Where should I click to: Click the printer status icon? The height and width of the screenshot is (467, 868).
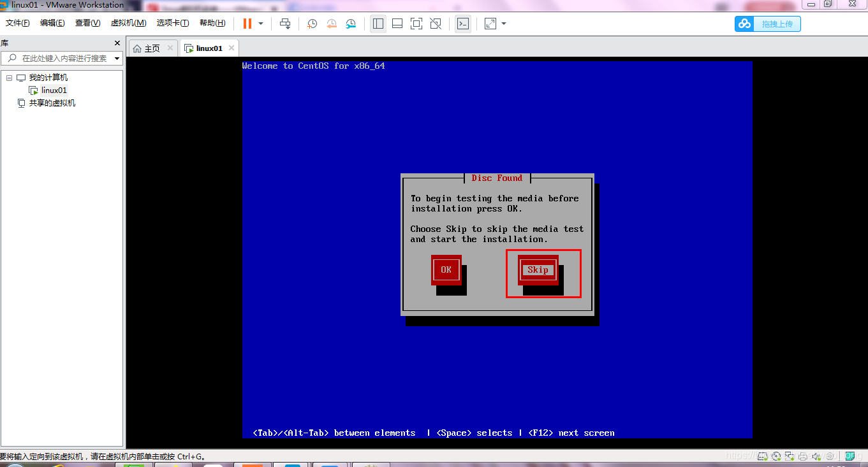[803, 456]
